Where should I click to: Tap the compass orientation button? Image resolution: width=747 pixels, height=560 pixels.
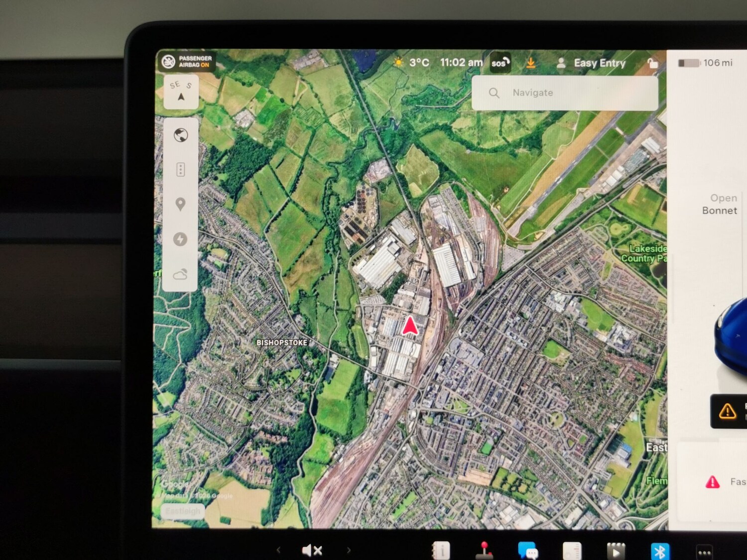coord(181,92)
